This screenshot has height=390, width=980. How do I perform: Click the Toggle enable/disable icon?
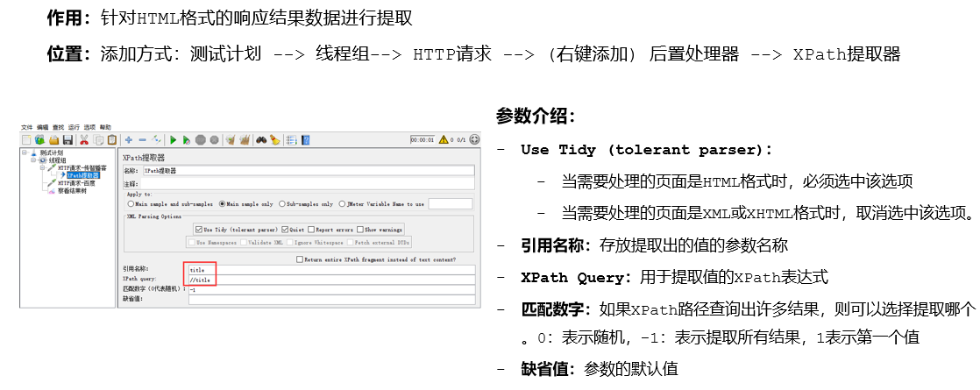[156, 140]
